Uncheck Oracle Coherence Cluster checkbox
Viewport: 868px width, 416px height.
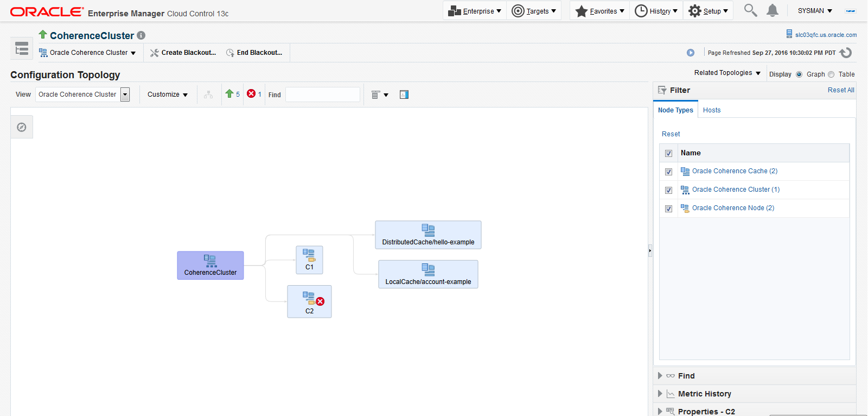pyautogui.click(x=668, y=190)
